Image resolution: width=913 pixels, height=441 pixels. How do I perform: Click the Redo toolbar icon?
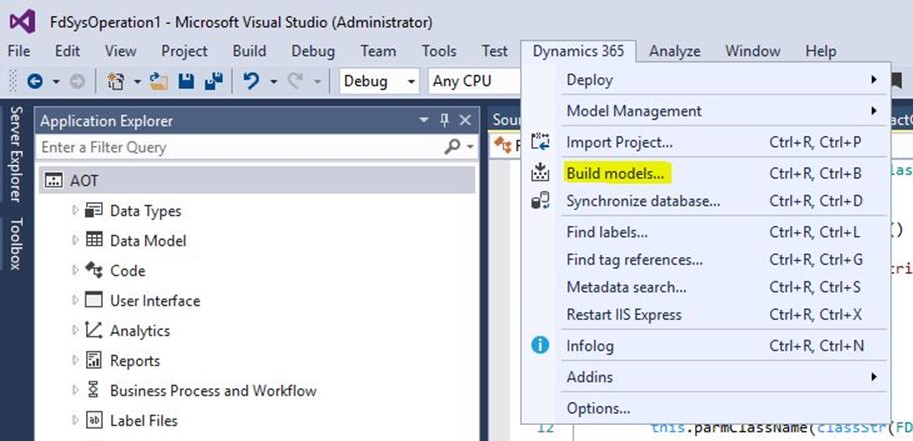click(x=295, y=82)
